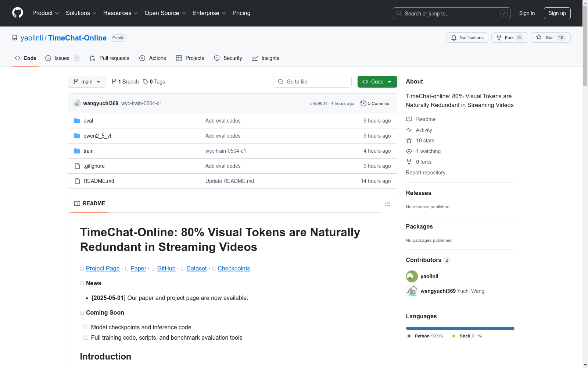Click the eval folder icon

pos(77,121)
